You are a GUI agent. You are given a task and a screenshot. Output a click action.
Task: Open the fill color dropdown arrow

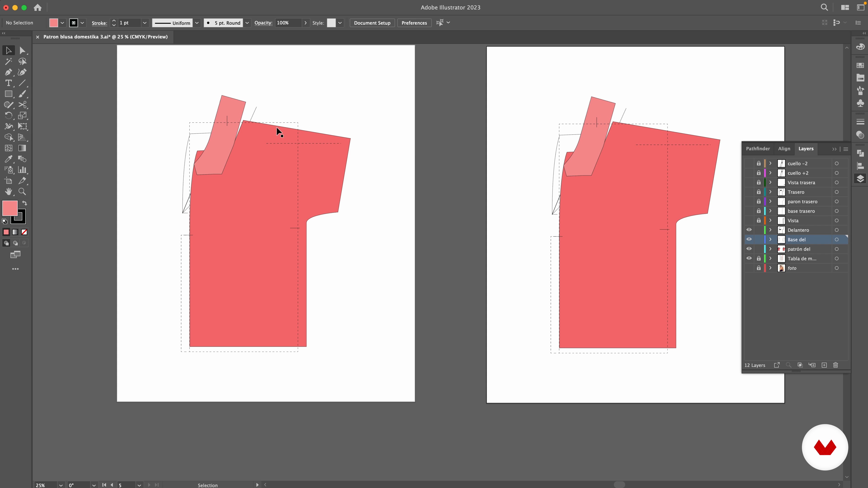62,23
